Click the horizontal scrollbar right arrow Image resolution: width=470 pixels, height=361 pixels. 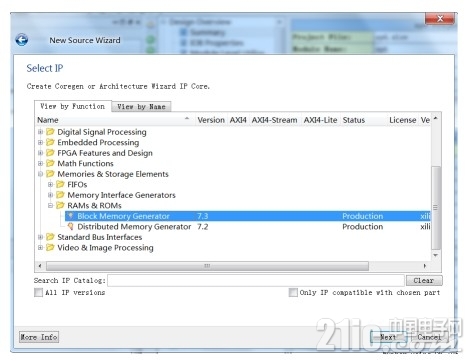point(425,266)
